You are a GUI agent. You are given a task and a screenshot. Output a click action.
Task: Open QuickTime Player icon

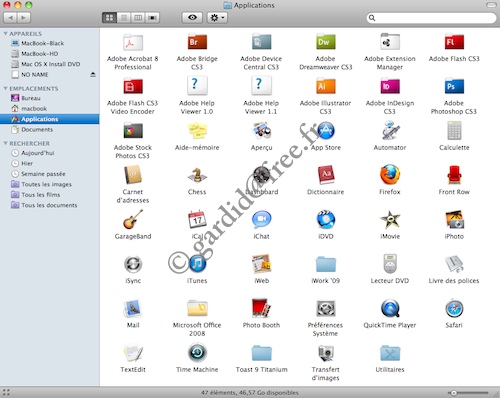(x=390, y=308)
